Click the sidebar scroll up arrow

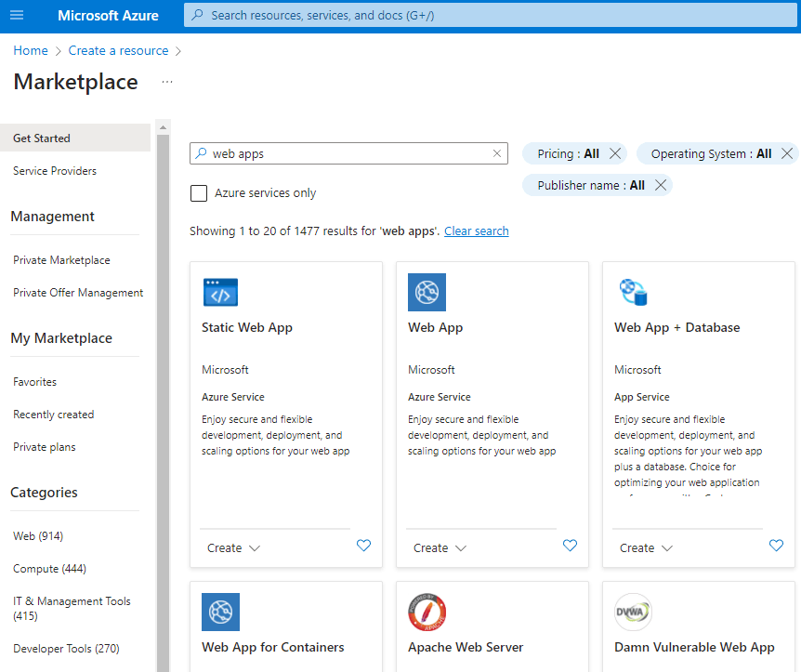(163, 127)
